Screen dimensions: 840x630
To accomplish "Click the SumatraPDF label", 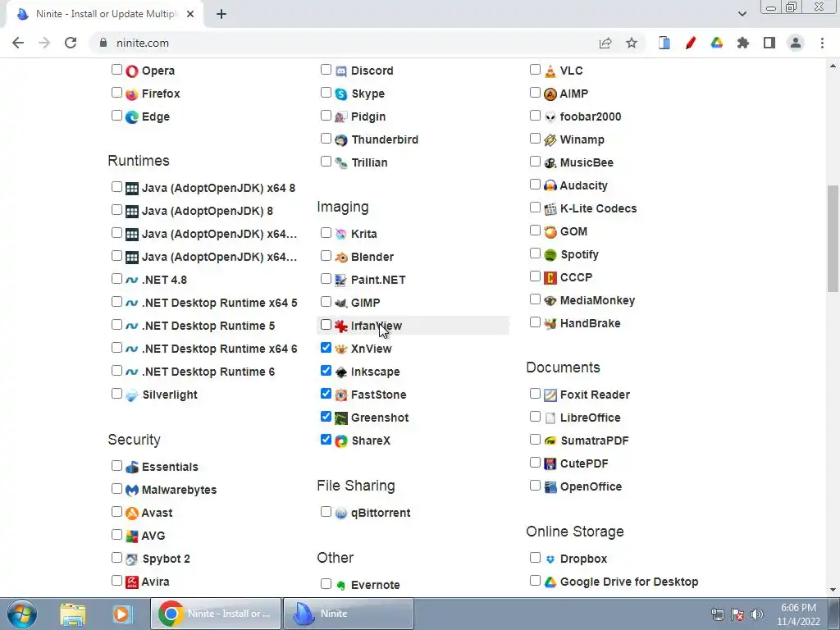I will coord(594,441).
